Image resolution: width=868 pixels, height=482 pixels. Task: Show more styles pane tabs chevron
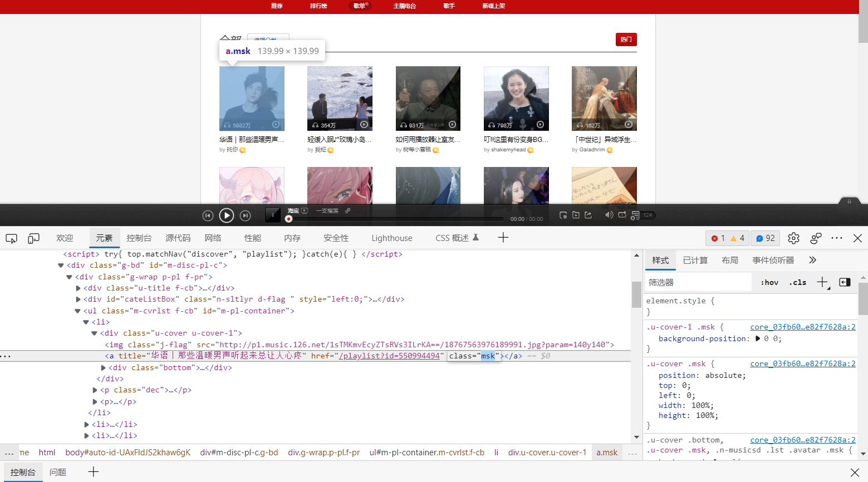(x=812, y=260)
